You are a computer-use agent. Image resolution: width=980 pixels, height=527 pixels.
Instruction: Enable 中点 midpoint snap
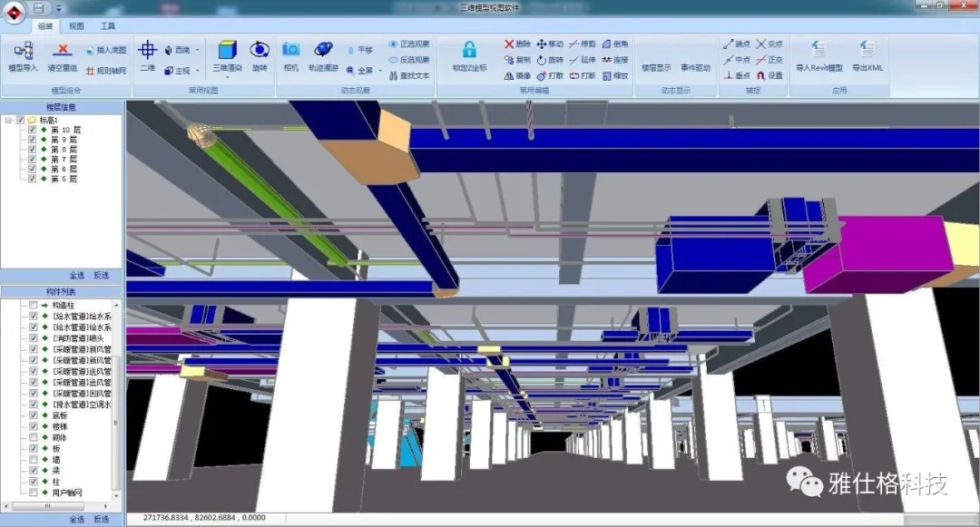[737, 60]
